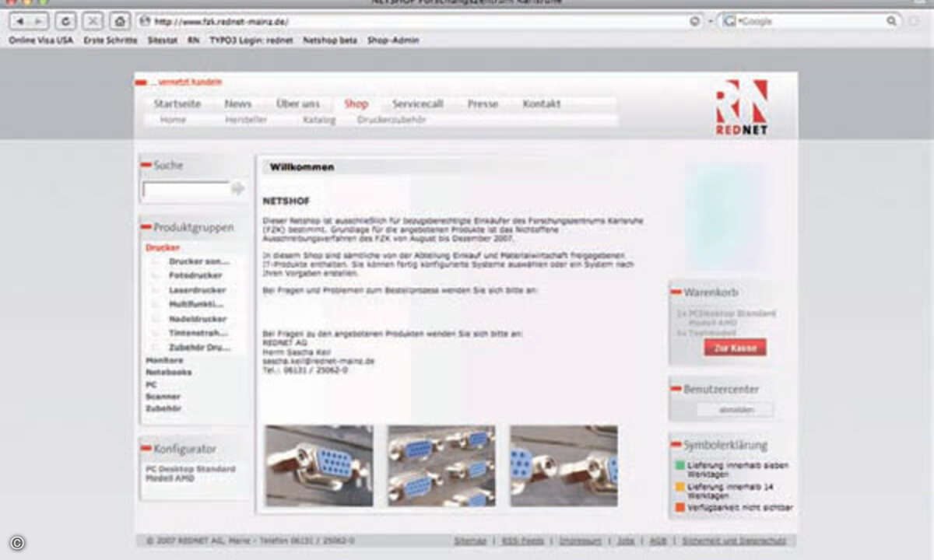Open the 'Laserdrucker' subcategory

coord(198,290)
